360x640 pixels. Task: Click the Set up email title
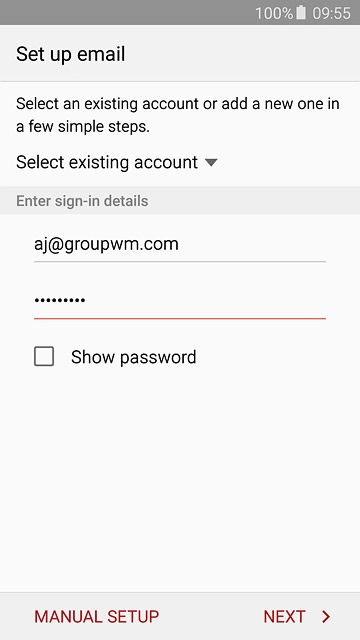71,54
